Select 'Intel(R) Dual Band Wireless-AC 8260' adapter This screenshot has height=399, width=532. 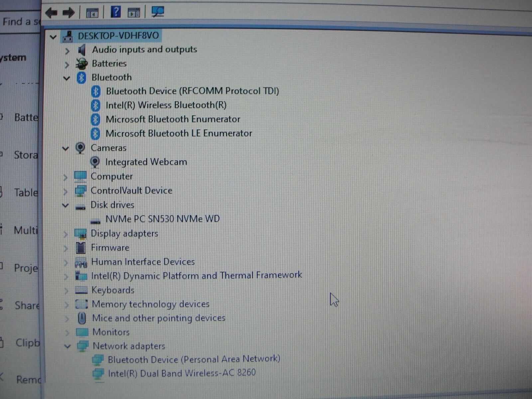(182, 373)
